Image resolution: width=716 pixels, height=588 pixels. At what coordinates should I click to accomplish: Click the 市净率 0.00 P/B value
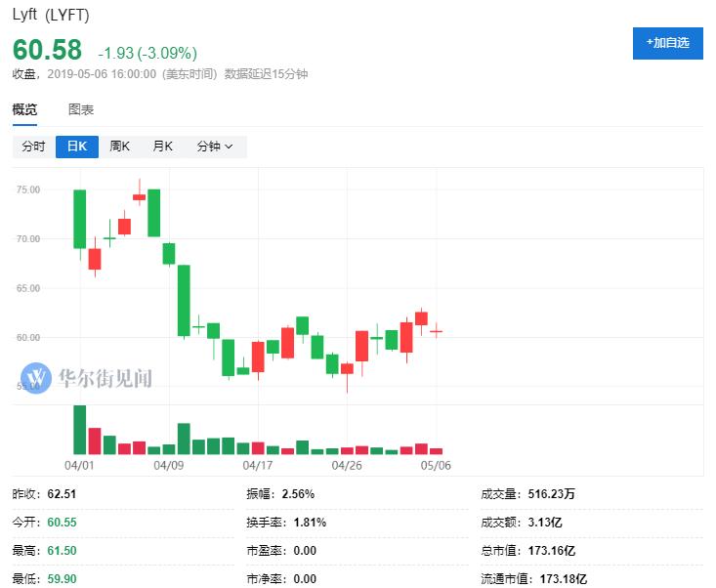point(305,579)
